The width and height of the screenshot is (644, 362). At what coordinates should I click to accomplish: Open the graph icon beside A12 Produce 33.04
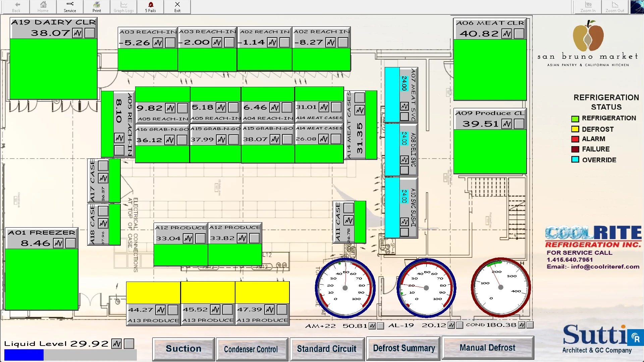coord(189,238)
